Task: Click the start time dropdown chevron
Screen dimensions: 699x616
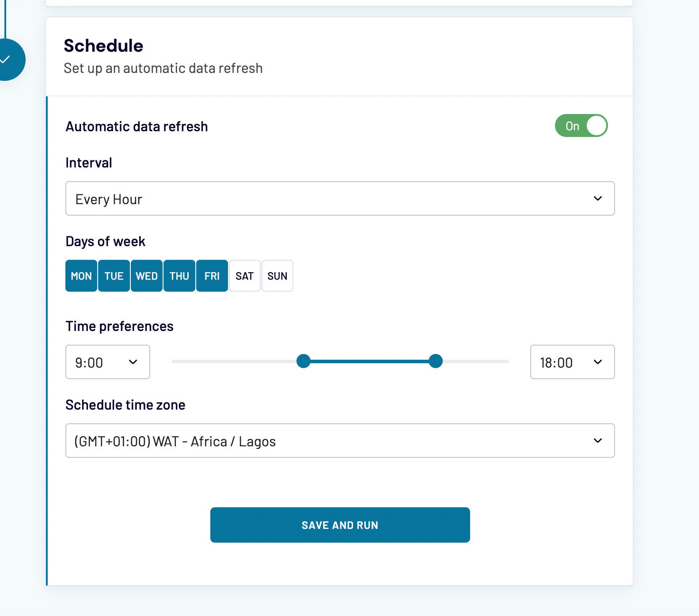Action: (x=133, y=362)
